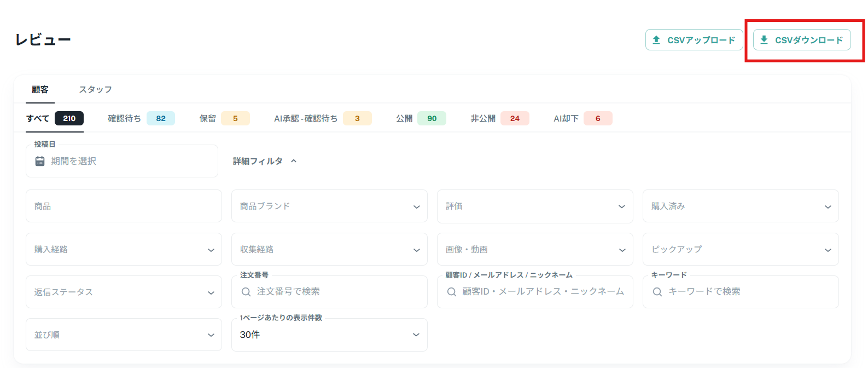Image resolution: width=868 pixels, height=368 pixels.
Task: Select the すべて 210 status tab
Action: 55,118
